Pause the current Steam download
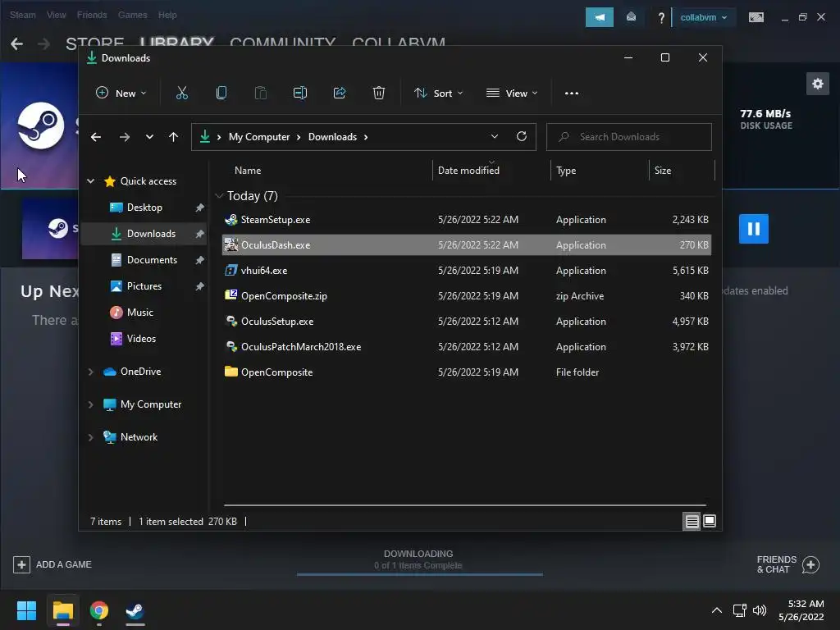Image resolution: width=840 pixels, height=630 pixels. (754, 230)
